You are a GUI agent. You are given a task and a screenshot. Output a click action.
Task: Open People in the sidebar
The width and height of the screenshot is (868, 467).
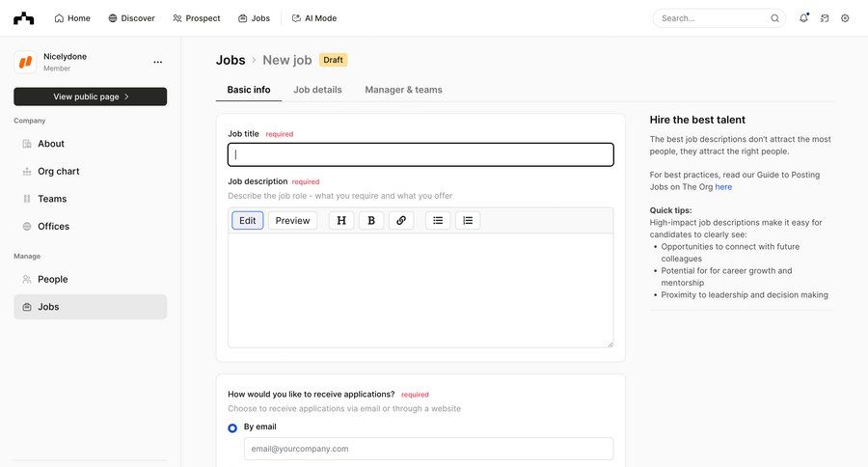pyautogui.click(x=91, y=280)
